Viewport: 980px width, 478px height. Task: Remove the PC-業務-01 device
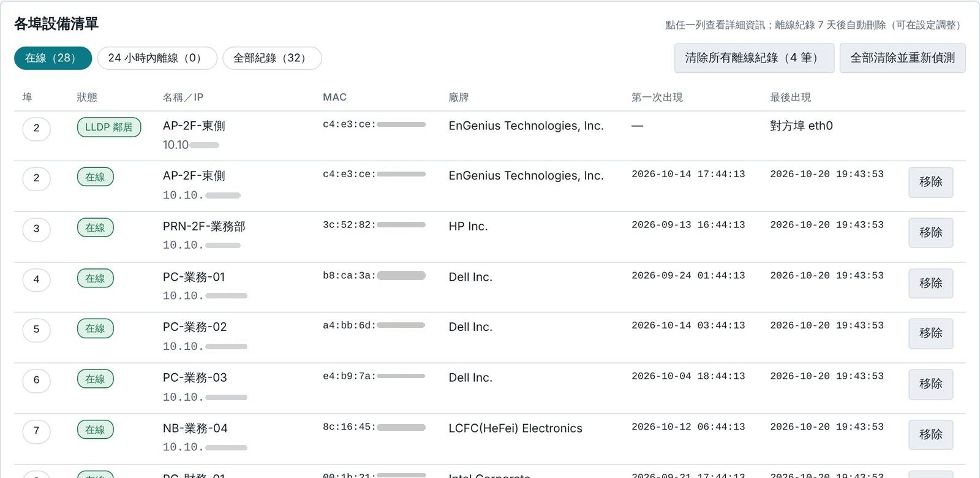[930, 284]
